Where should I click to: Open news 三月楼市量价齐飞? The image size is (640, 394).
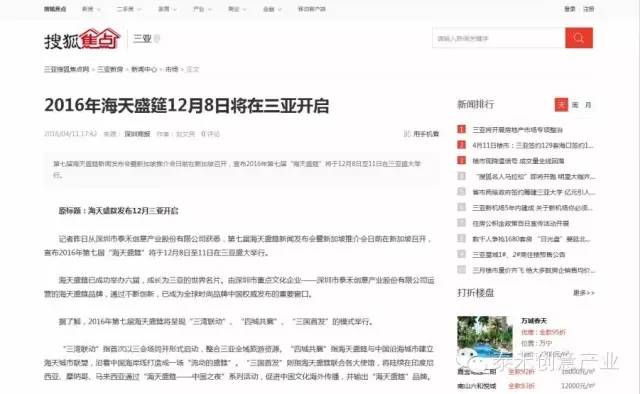point(534,270)
